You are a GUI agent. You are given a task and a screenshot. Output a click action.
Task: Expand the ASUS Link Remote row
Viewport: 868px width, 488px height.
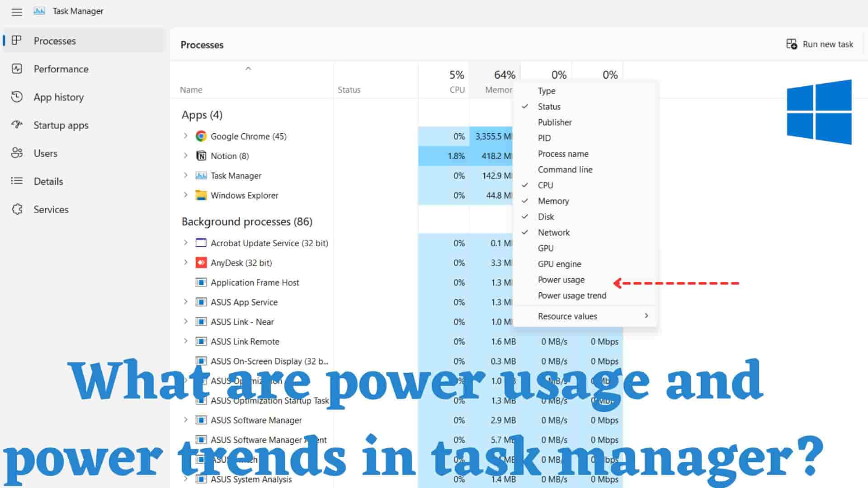pos(185,341)
